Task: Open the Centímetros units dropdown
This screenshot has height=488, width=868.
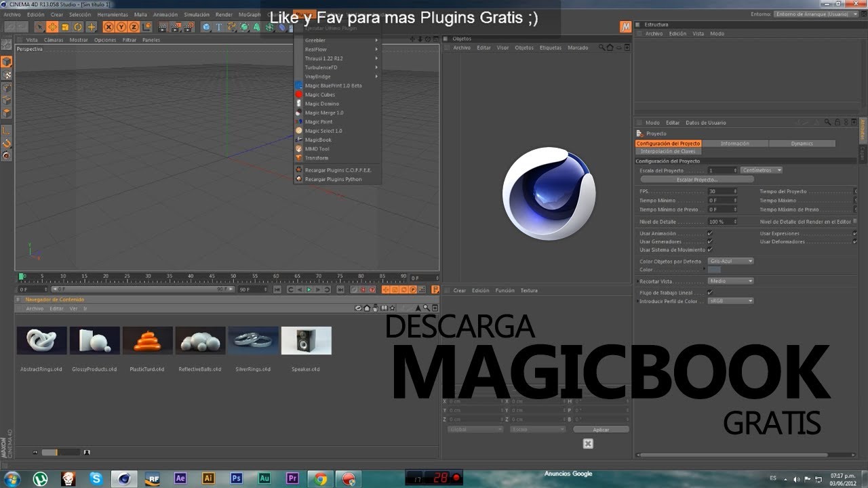Action: click(762, 170)
